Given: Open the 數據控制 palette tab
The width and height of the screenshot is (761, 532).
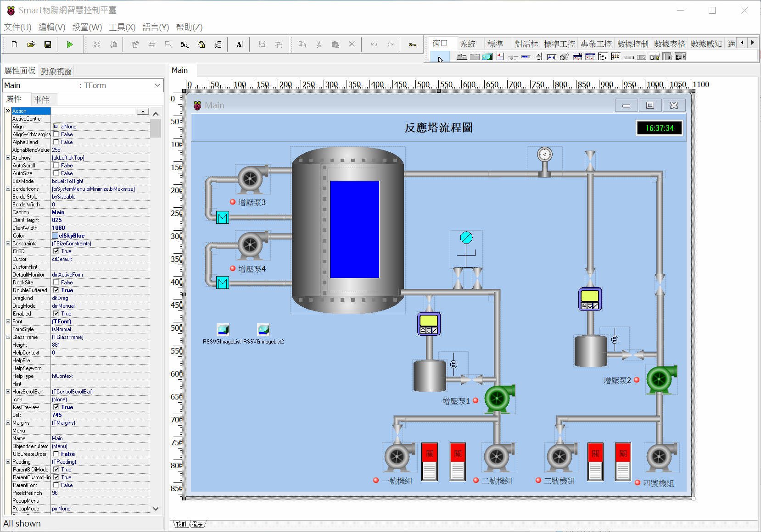Looking at the screenshot, I should (632, 44).
